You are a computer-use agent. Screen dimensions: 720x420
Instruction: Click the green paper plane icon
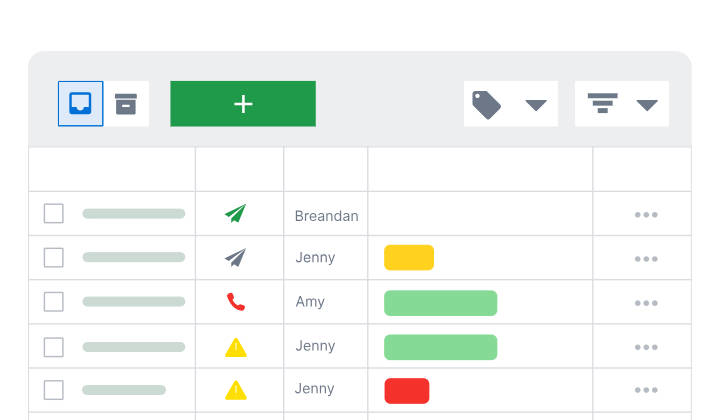(x=236, y=213)
